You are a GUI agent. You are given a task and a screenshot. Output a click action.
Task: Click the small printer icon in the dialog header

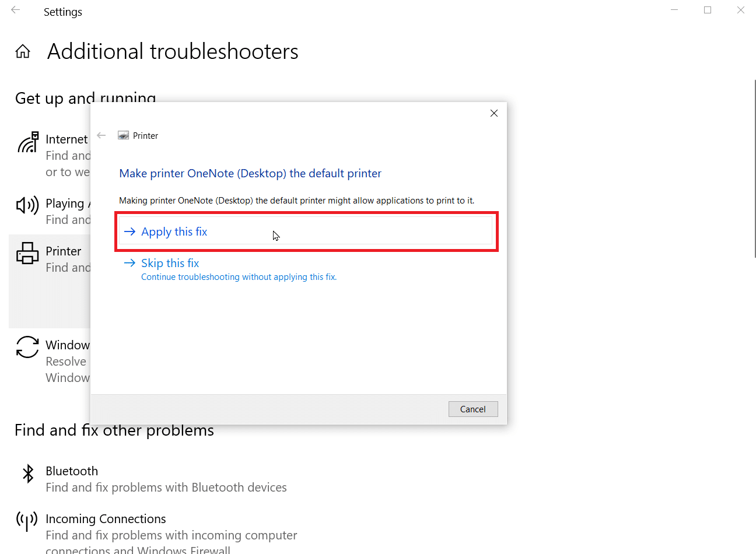123,135
